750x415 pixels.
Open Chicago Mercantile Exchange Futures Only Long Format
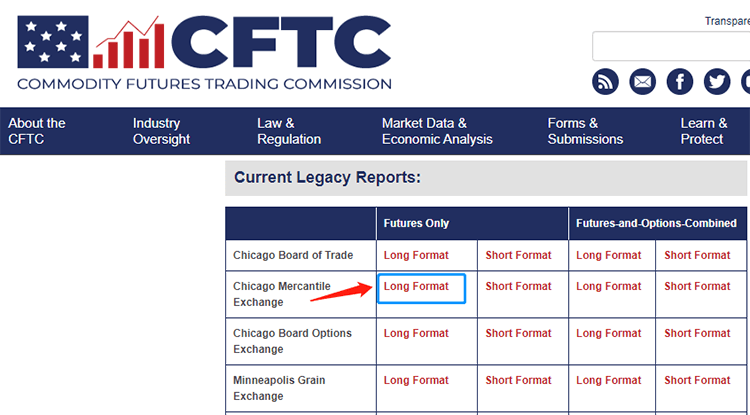pyautogui.click(x=416, y=286)
